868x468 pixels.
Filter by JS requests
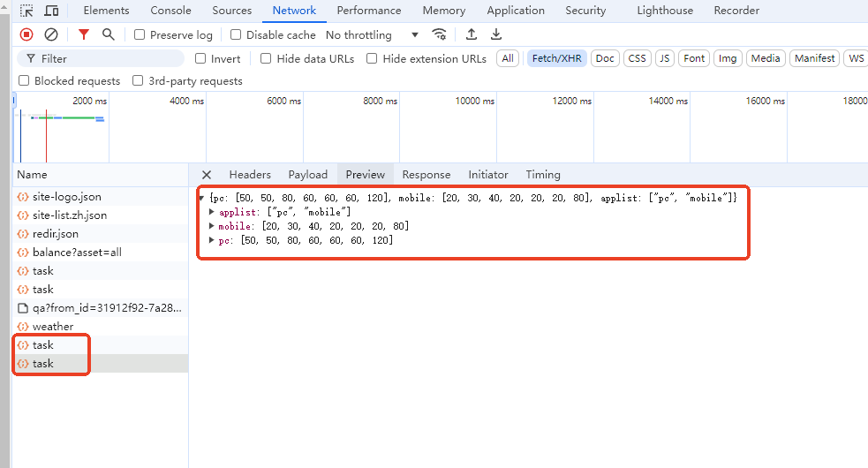[x=665, y=58]
